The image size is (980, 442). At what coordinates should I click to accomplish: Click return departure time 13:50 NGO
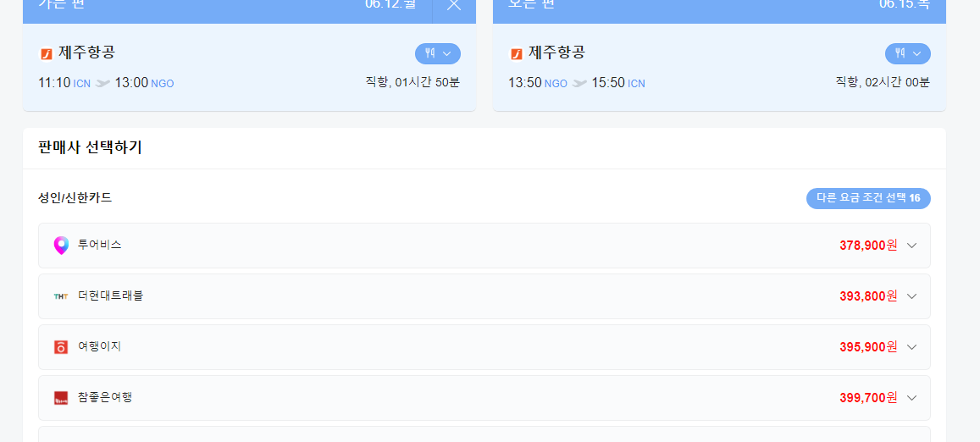[538, 82]
